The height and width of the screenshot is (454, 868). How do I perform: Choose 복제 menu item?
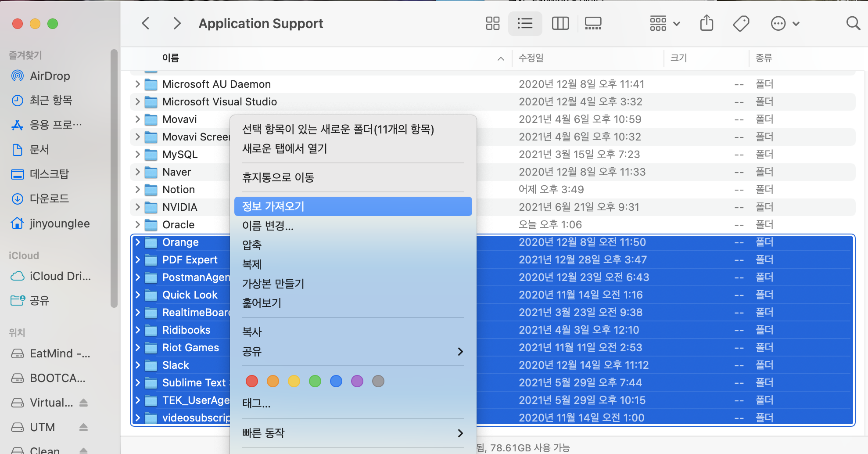click(353, 264)
